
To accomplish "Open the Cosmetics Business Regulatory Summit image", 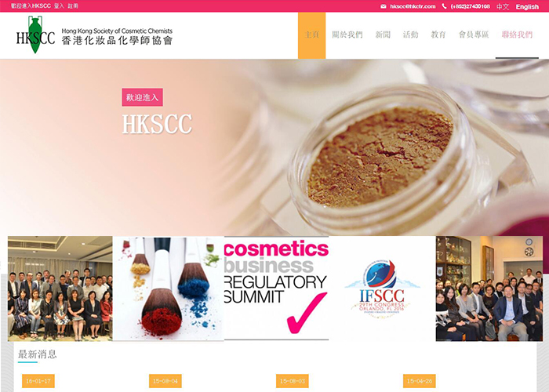I will [x=276, y=289].
